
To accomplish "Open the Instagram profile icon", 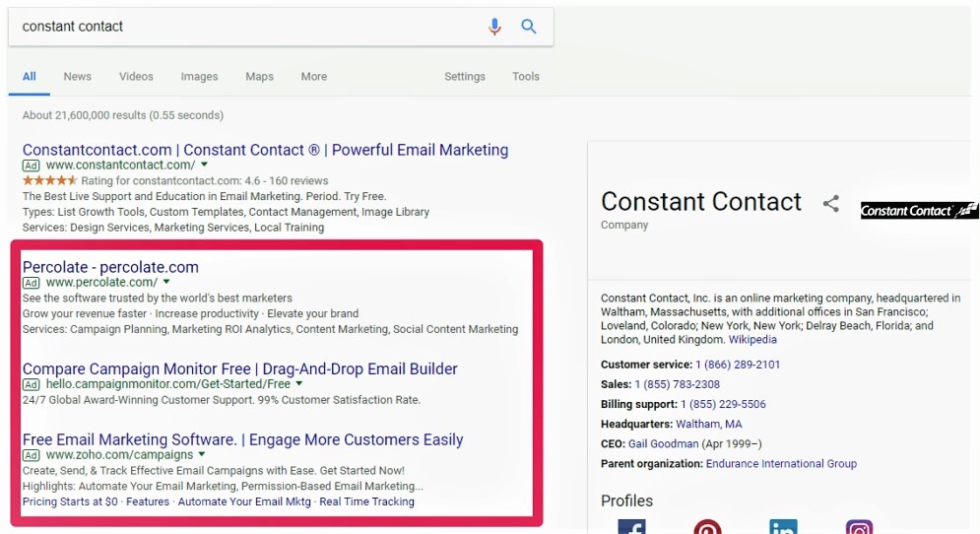I will pyautogui.click(x=860, y=526).
